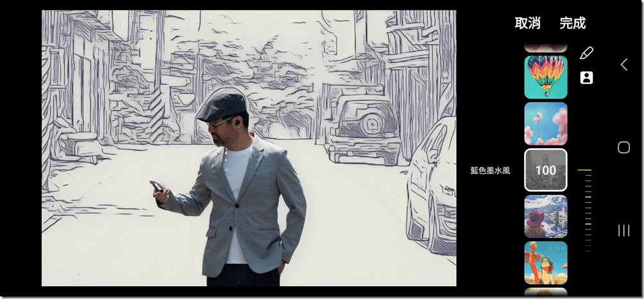Image resolution: width=644 pixels, height=299 pixels.
Task: Open recent apps with three-bar icon
Action: coord(623,230)
